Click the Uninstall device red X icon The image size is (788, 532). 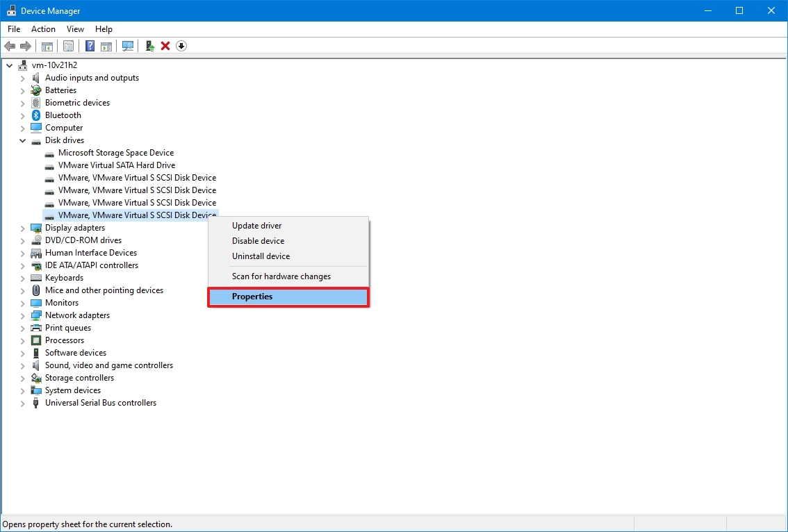[165, 46]
